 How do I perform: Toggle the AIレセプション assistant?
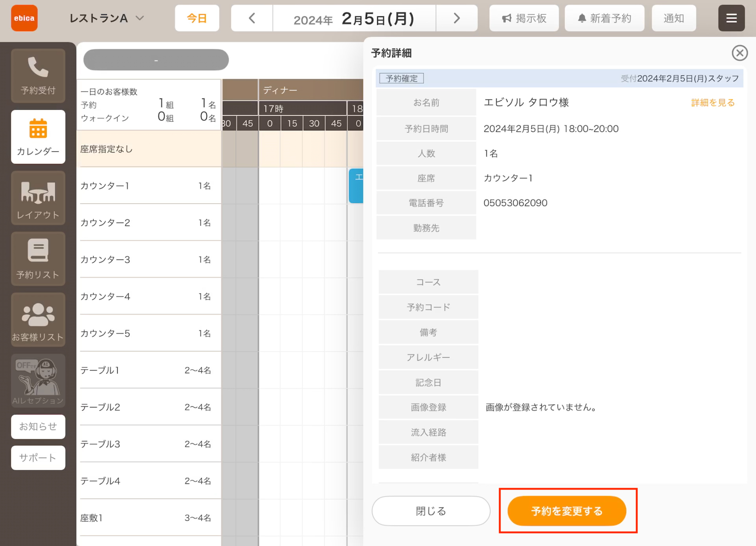coord(38,381)
